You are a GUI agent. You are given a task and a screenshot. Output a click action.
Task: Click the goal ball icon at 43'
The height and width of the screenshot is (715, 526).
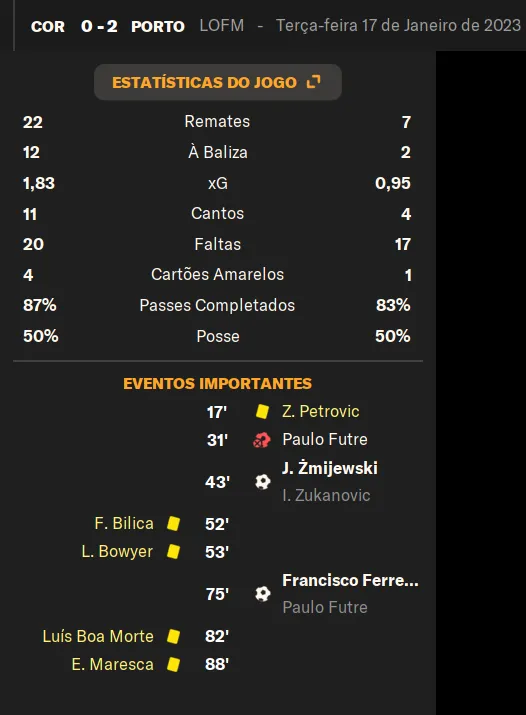click(x=263, y=482)
